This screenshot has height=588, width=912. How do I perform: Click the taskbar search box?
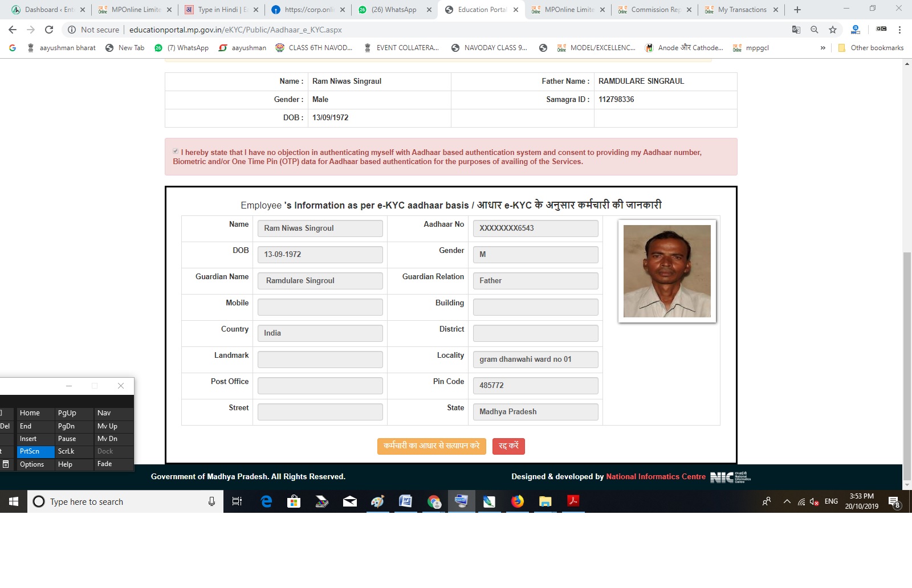pos(114,502)
